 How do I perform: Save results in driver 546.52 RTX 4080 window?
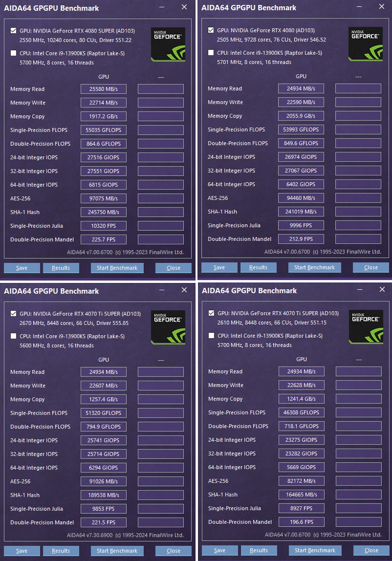(219, 267)
